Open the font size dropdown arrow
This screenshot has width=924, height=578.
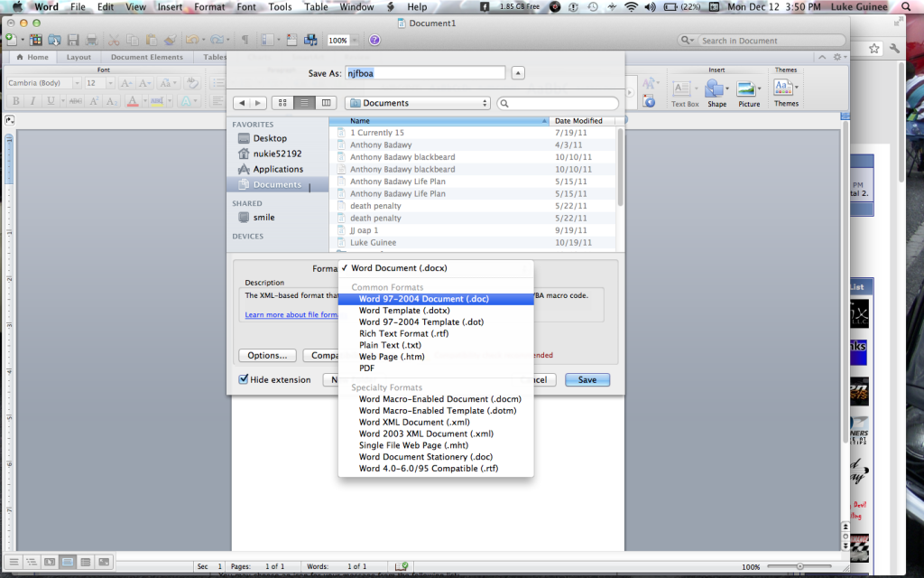tap(110, 83)
